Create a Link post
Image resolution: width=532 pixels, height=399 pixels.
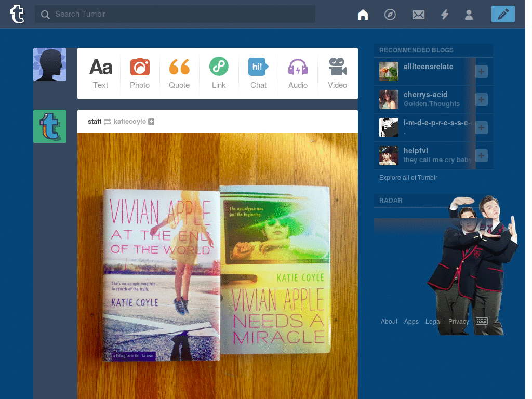(x=219, y=73)
